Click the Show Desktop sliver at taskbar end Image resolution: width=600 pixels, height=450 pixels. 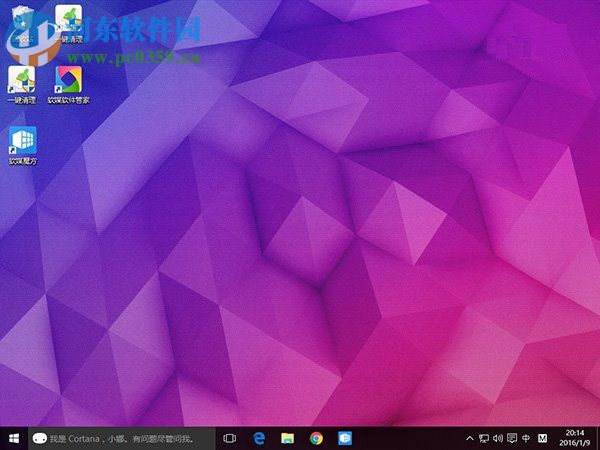[598, 439]
